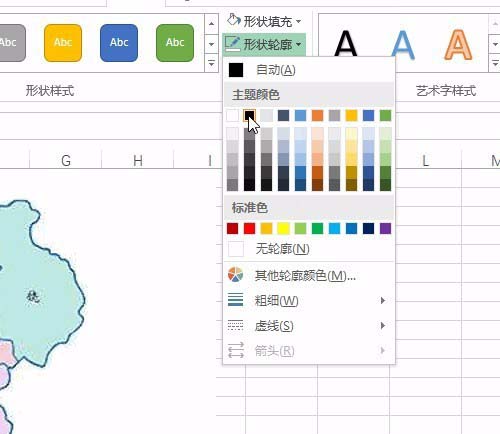
Task: Select column H header
Action: point(138,160)
